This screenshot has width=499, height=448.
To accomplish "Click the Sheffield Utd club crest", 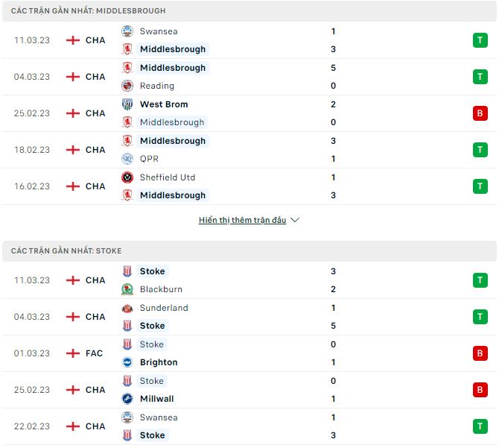I will click(127, 177).
